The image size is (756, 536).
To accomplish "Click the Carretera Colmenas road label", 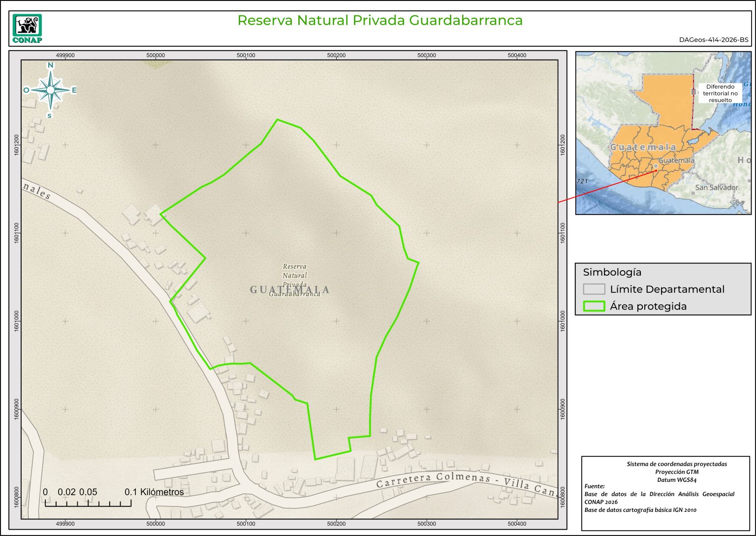I will coord(433,480).
